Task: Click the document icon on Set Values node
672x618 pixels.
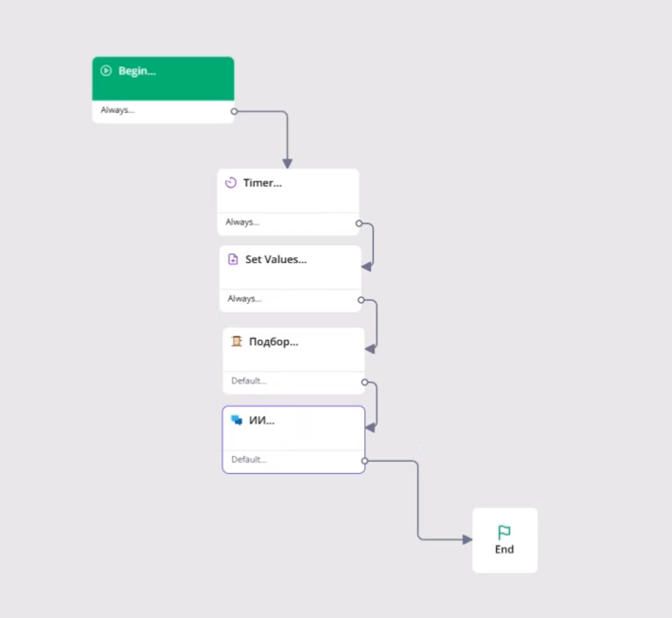Action: (233, 259)
